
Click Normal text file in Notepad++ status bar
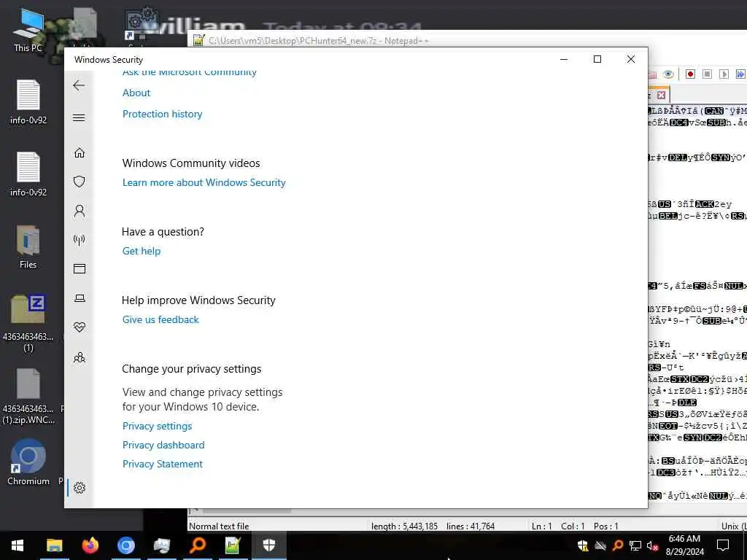coord(219,526)
